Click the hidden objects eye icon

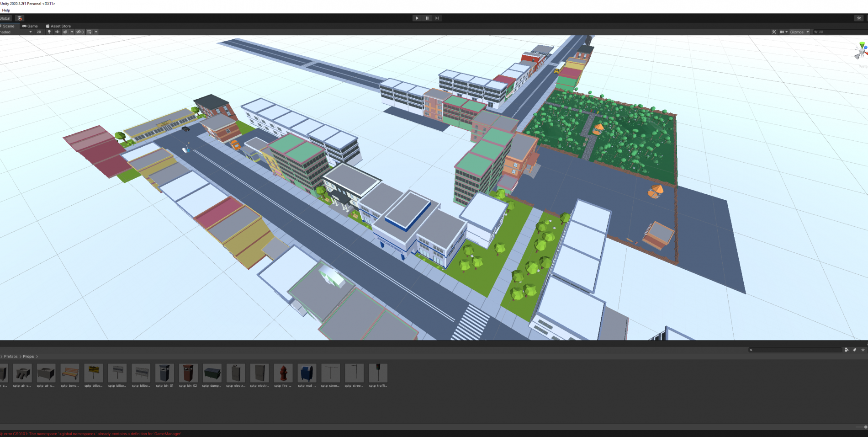79,32
